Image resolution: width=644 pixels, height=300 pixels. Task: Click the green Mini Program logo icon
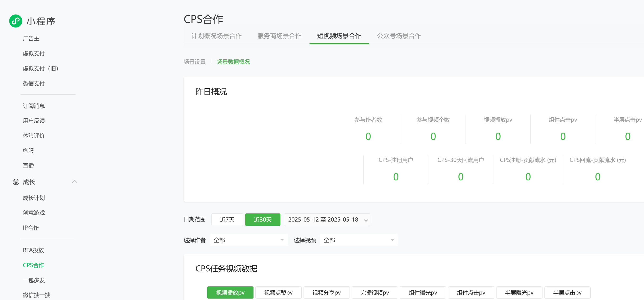(x=15, y=21)
